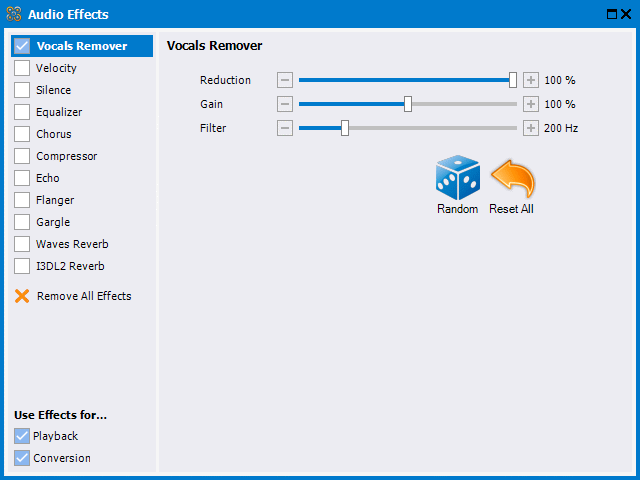Click the Gain plus button
This screenshot has height=480, width=640.
[531, 104]
